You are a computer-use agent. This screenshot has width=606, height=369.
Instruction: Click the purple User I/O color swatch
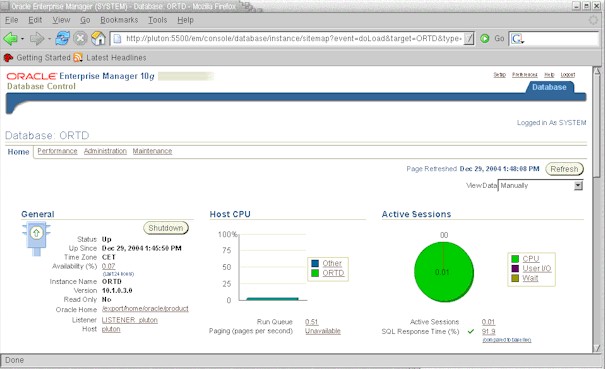click(515, 269)
